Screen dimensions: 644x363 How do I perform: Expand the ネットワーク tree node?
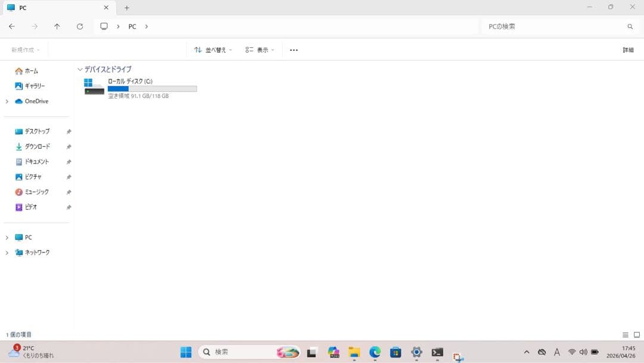point(7,253)
